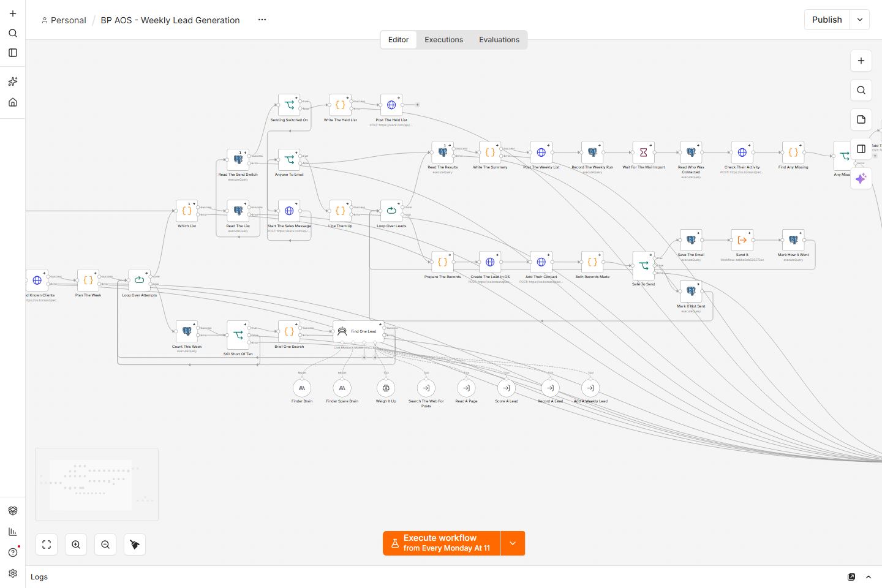
Task: Select the Read The Send Switch node
Action: coord(238,160)
